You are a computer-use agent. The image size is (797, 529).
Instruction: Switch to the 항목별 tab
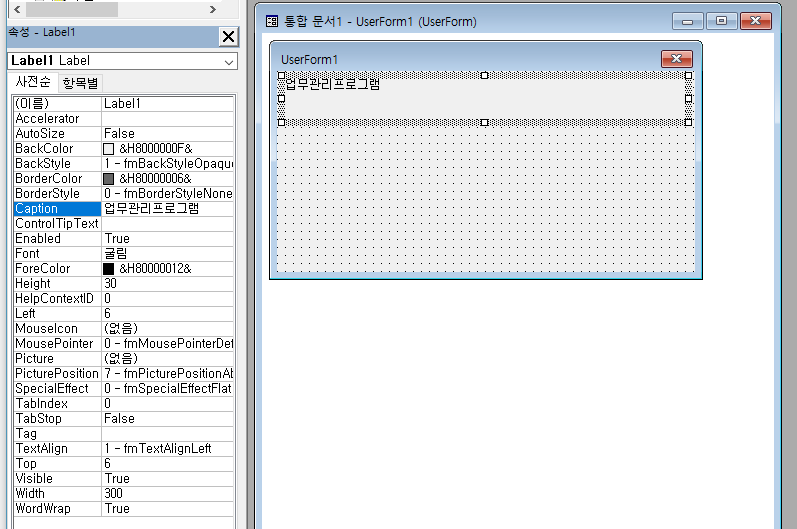coord(80,83)
